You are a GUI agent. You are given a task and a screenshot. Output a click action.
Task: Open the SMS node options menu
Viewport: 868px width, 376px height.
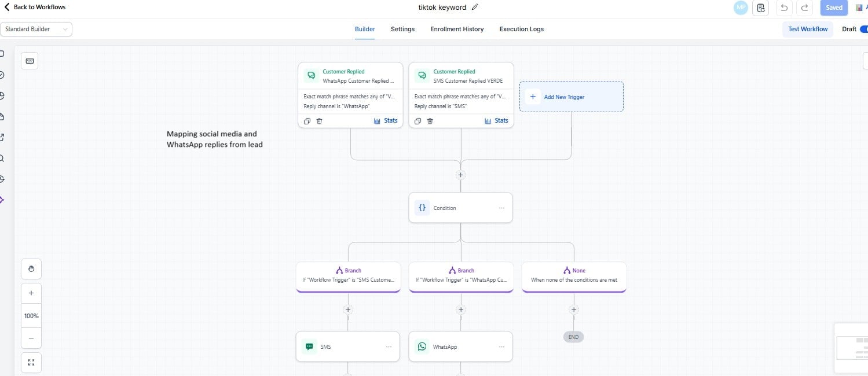coord(389,346)
